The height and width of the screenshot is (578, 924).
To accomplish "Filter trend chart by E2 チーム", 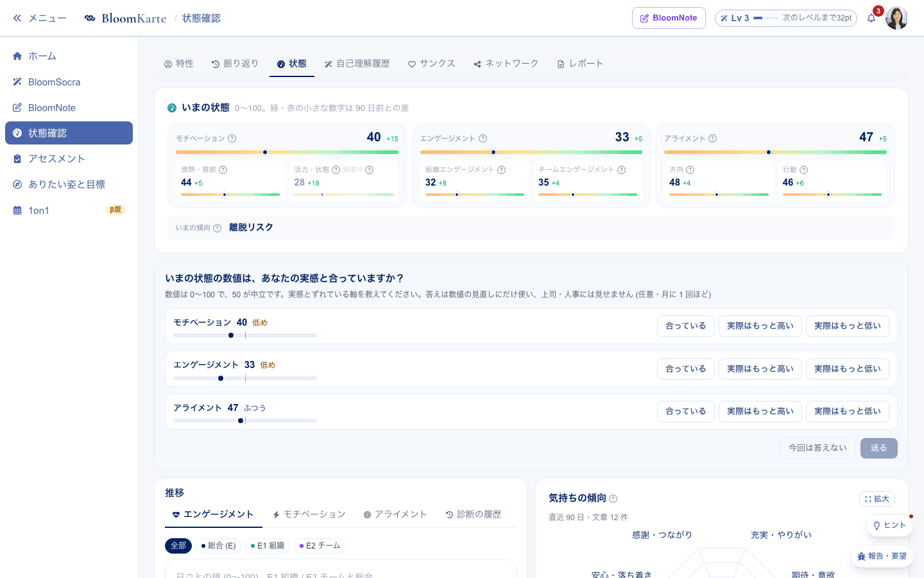I will click(x=320, y=546).
